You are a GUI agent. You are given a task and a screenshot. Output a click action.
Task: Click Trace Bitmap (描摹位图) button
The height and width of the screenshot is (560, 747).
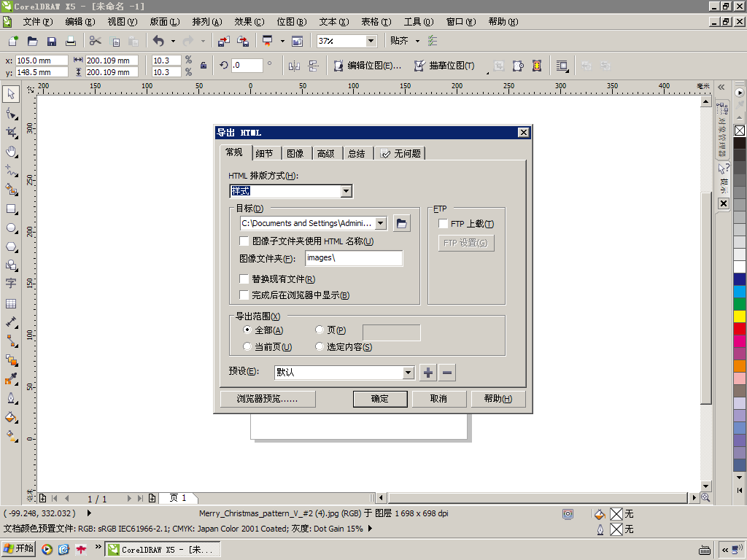(444, 66)
